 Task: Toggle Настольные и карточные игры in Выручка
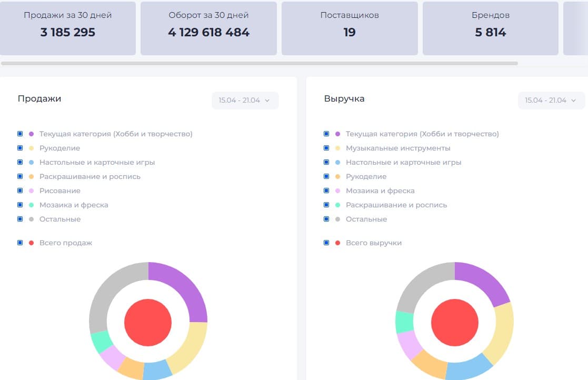[x=326, y=162]
